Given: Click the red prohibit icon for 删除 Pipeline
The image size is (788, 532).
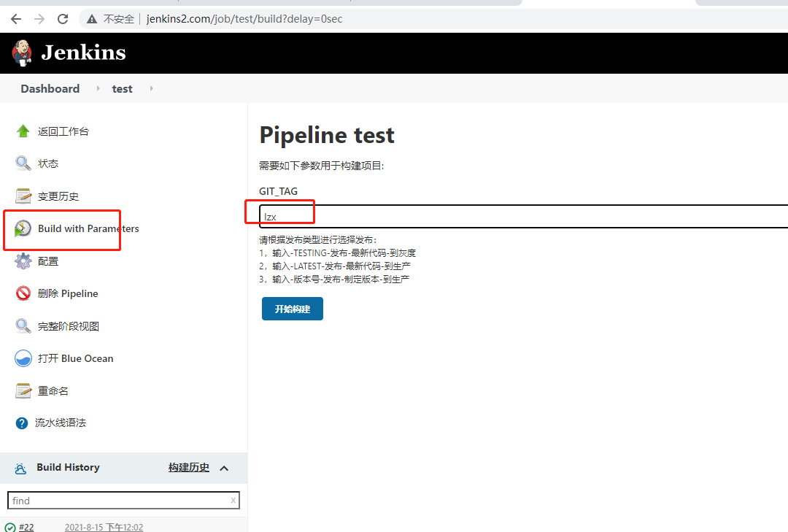Looking at the screenshot, I should coord(23,293).
